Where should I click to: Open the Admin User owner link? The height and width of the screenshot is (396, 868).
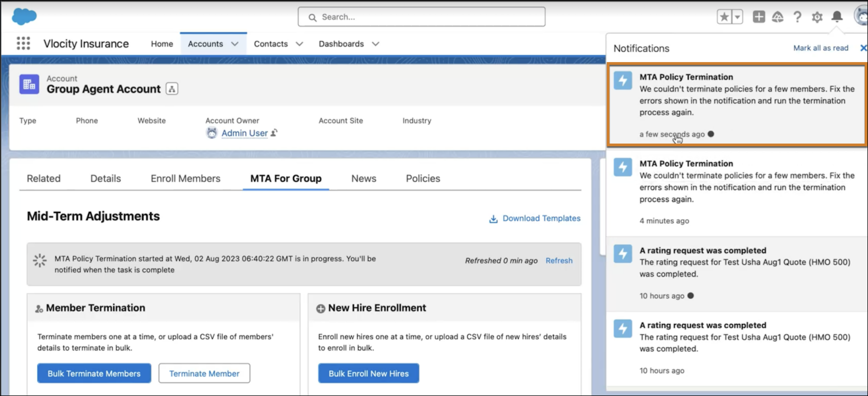point(245,133)
